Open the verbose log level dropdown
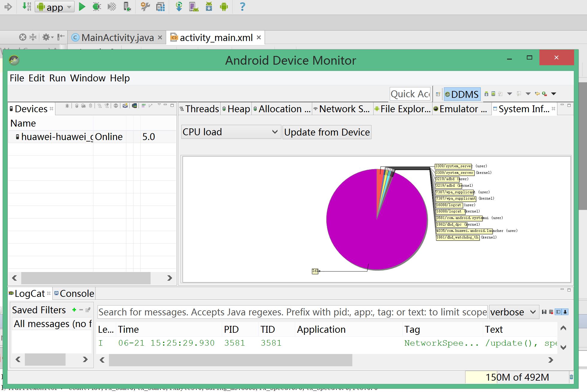Viewport: 587px width, 392px height. (513, 312)
